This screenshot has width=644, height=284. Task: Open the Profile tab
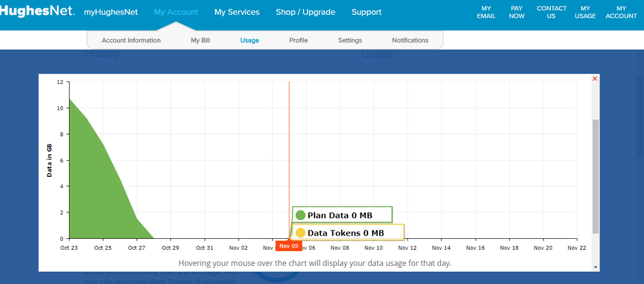click(298, 40)
